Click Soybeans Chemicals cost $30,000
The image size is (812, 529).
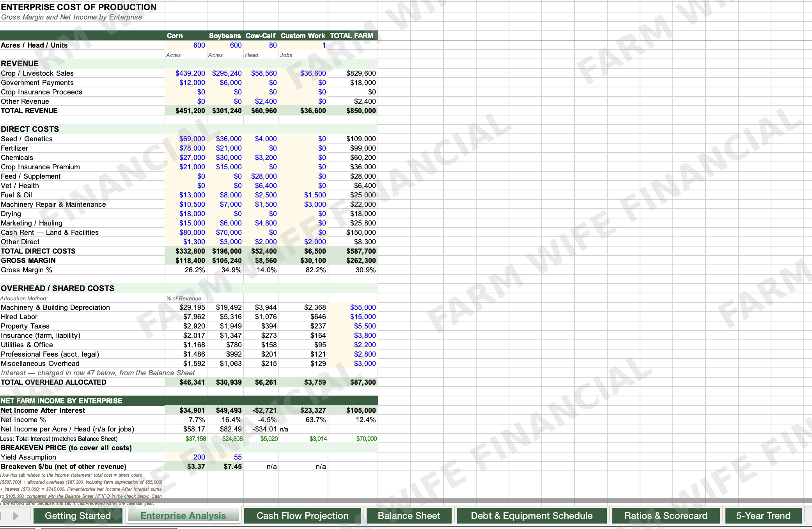click(225, 158)
